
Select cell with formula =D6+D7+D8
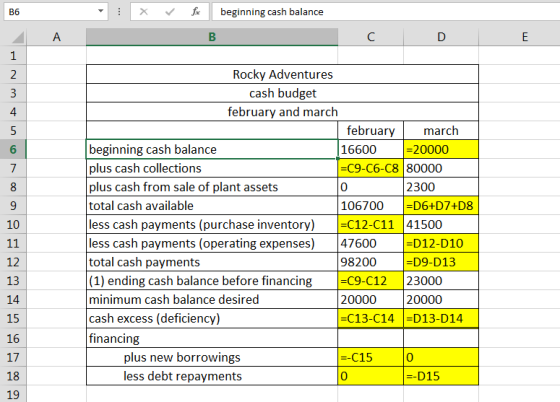(x=441, y=206)
